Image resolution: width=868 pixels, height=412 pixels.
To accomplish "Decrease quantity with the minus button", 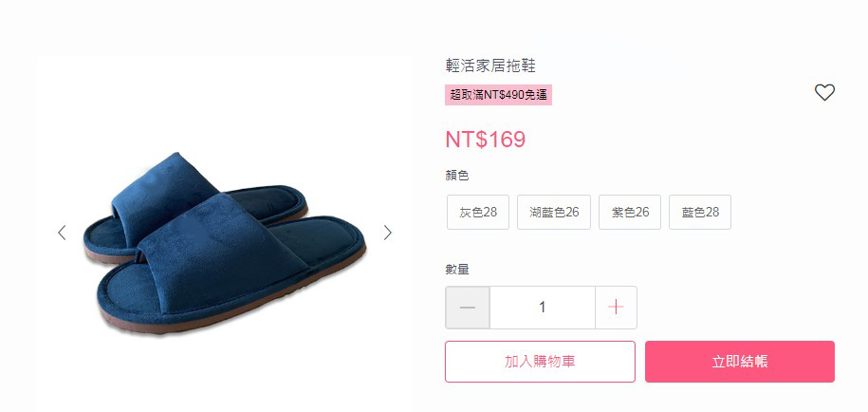I will pyautogui.click(x=468, y=308).
